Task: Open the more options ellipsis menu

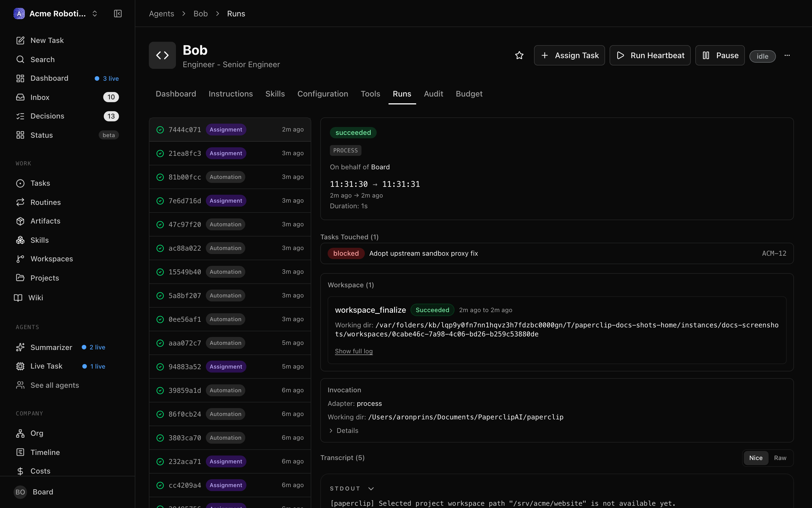Action: (787, 55)
